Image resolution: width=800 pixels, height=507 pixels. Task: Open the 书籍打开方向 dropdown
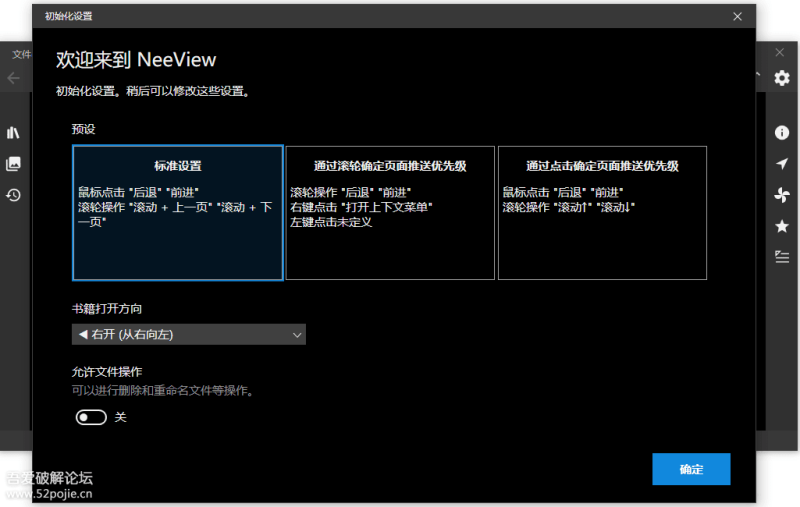[189, 335]
